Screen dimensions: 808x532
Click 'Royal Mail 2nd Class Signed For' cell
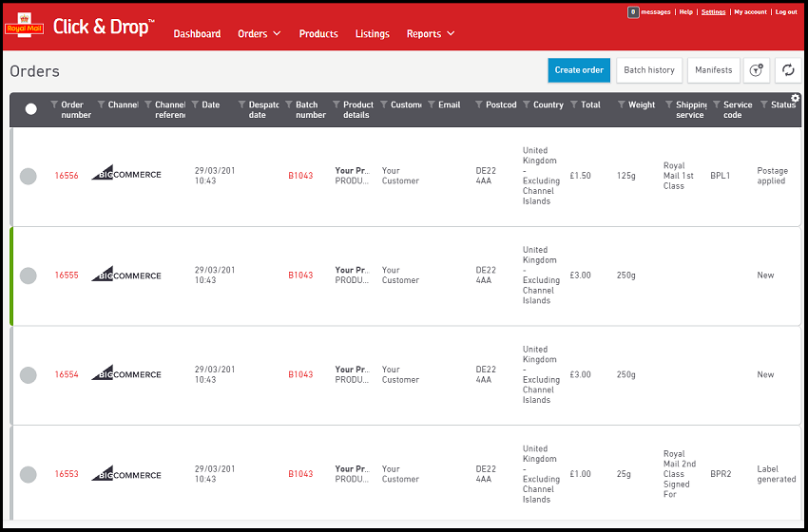[679, 474]
